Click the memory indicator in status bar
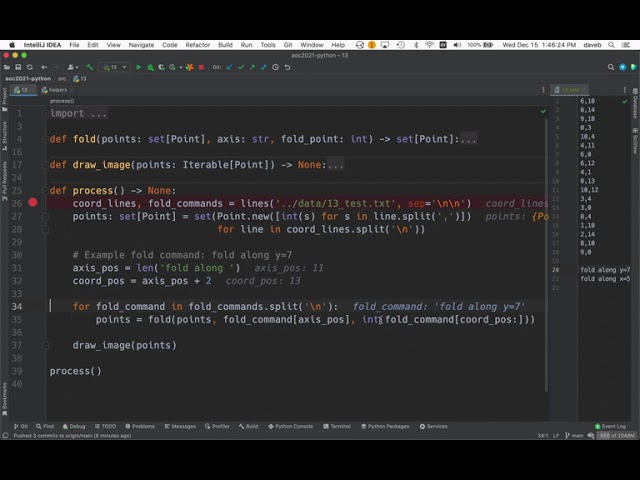This screenshot has width=640, height=480. 617,436
